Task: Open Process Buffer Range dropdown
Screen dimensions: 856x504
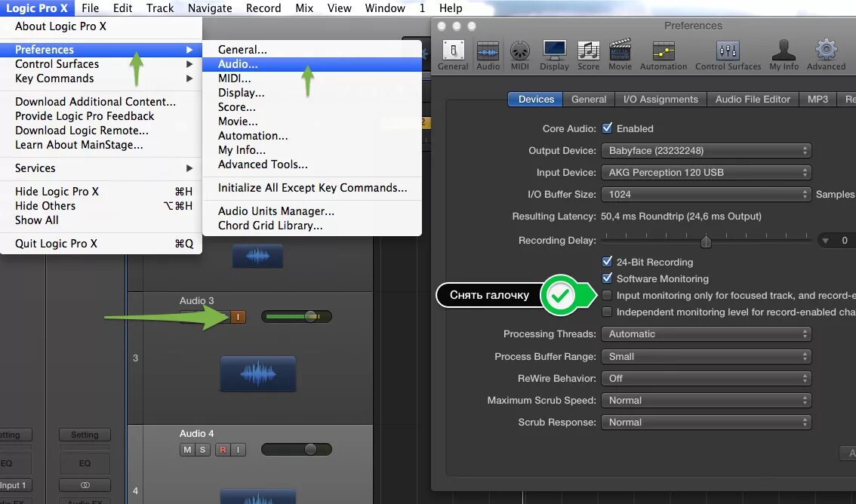Action: point(707,356)
